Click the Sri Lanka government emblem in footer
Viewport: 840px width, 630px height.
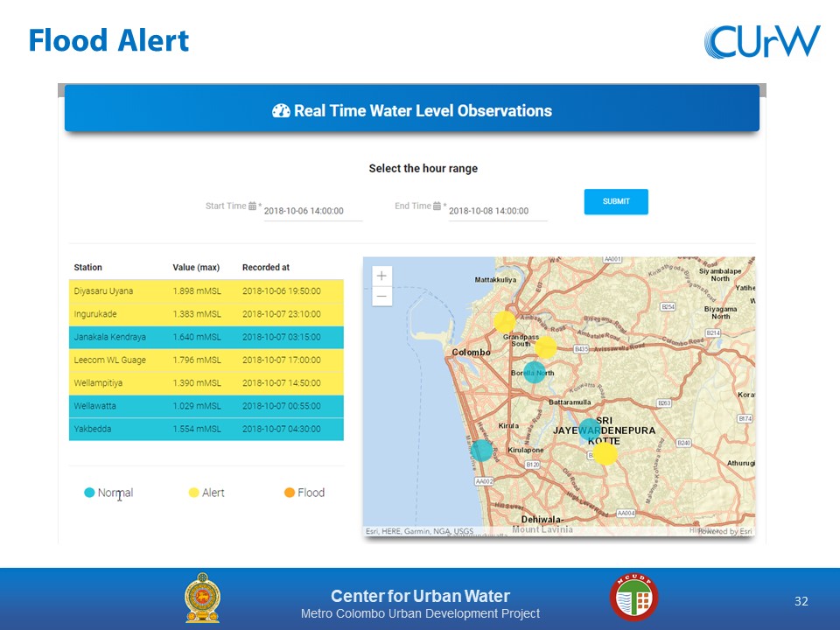tap(202, 598)
